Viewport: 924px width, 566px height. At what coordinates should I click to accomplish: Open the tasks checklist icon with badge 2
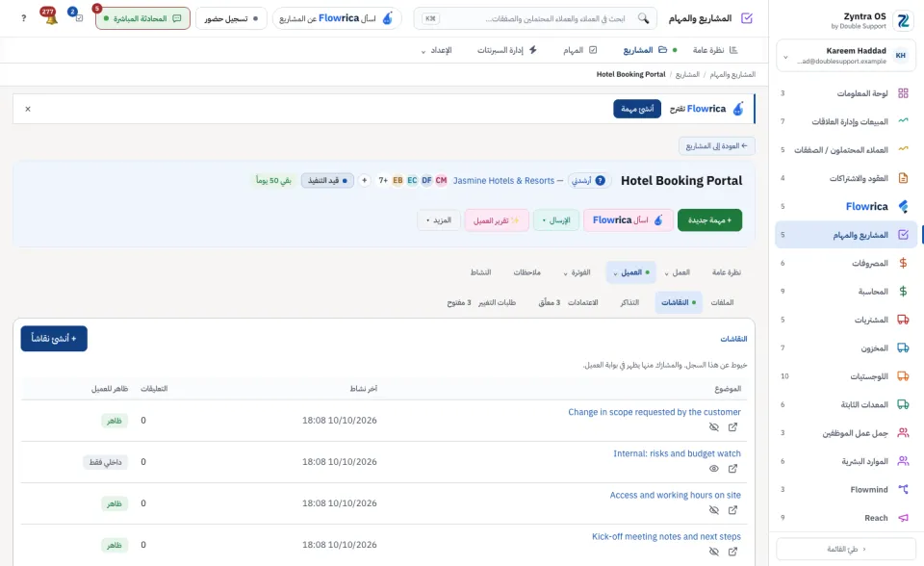click(x=79, y=17)
